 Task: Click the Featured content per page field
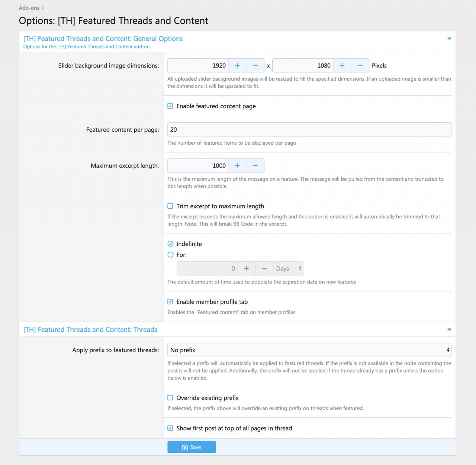[x=309, y=129]
